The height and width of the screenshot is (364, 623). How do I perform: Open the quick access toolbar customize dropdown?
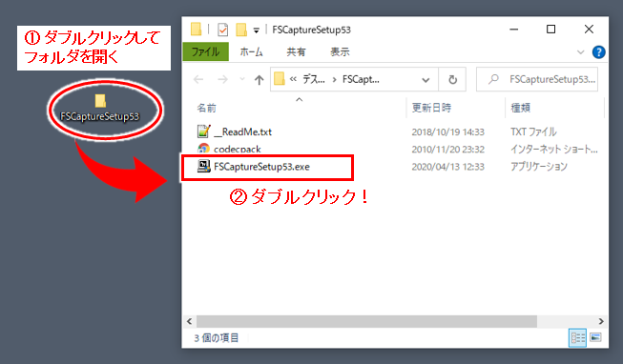coord(257,30)
